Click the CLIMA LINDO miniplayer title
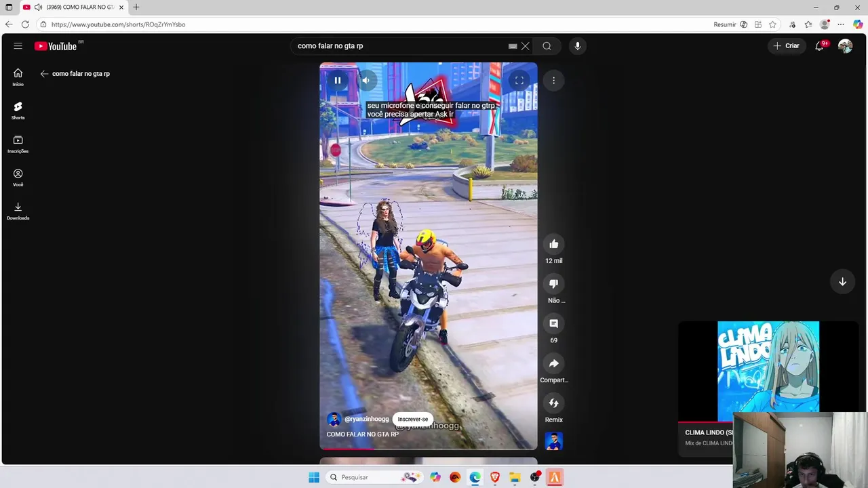868x488 pixels. click(708, 432)
